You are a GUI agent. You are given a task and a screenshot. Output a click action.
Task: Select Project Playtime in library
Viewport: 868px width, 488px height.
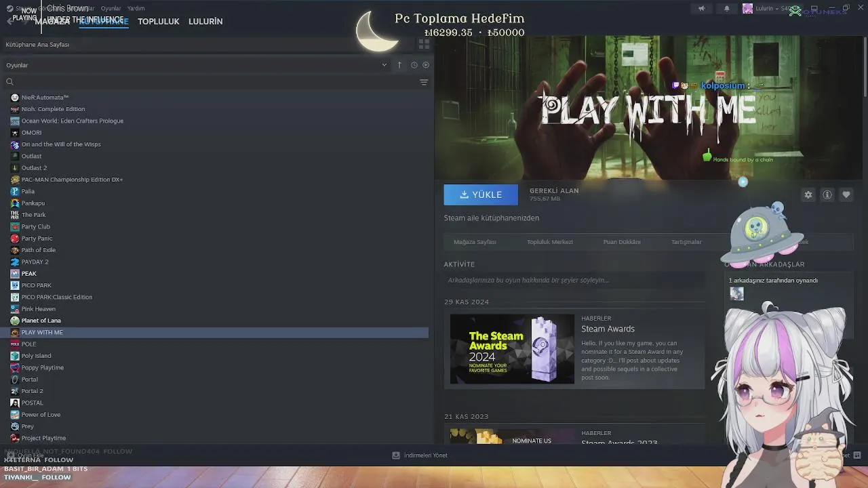tap(43, 439)
